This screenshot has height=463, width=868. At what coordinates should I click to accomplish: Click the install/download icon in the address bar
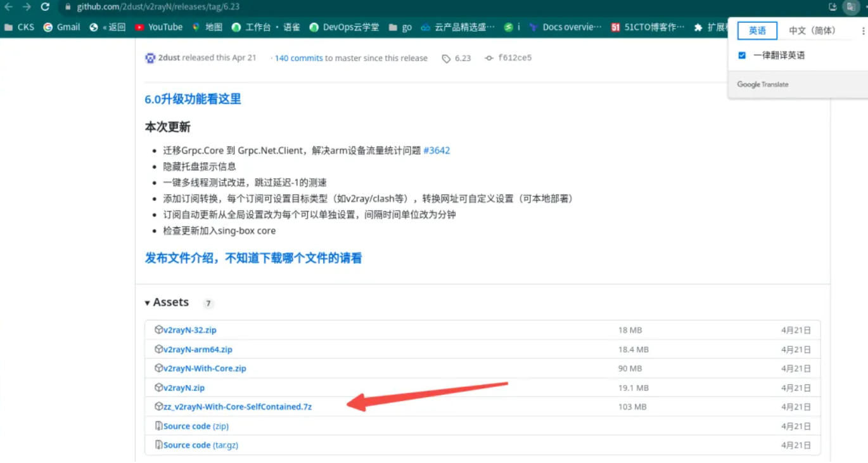tap(833, 7)
